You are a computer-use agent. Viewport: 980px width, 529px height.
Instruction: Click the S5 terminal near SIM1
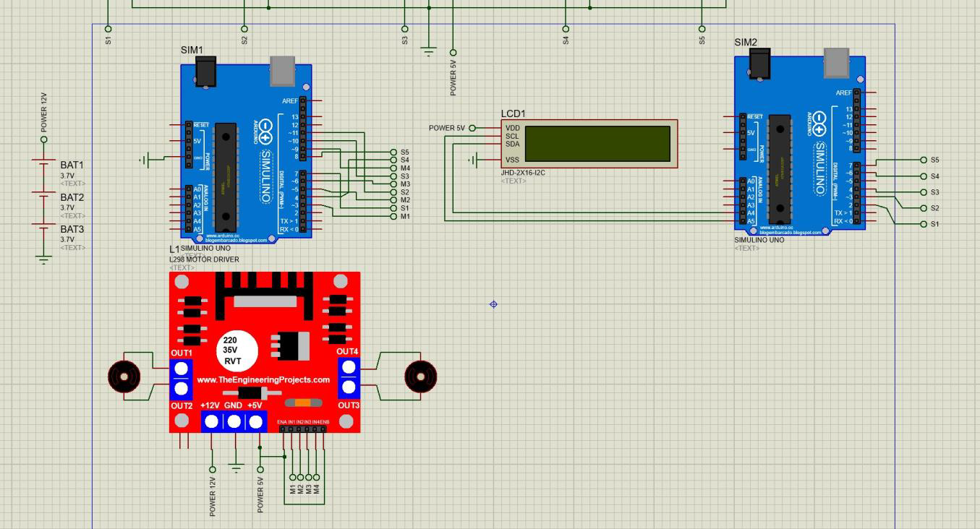tap(392, 154)
